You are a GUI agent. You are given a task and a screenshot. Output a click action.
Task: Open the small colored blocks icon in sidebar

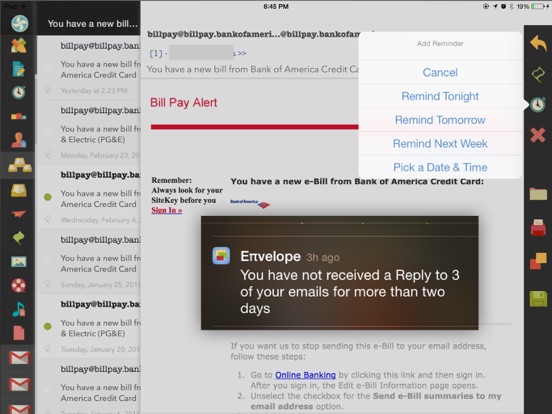pos(18,116)
